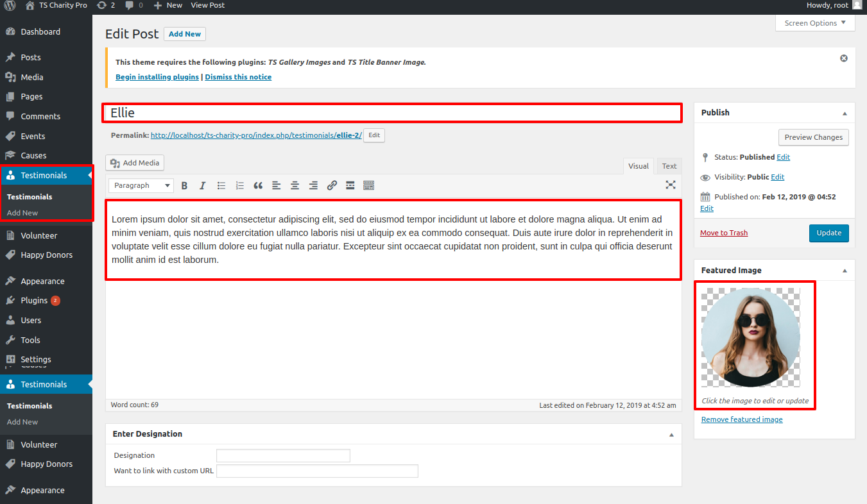Click the Move to Trash link
Image resolution: width=867 pixels, height=504 pixels.
pyautogui.click(x=723, y=233)
